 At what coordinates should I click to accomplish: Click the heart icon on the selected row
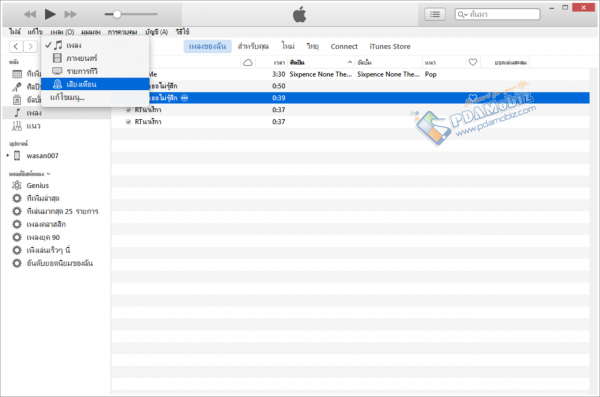(x=473, y=98)
